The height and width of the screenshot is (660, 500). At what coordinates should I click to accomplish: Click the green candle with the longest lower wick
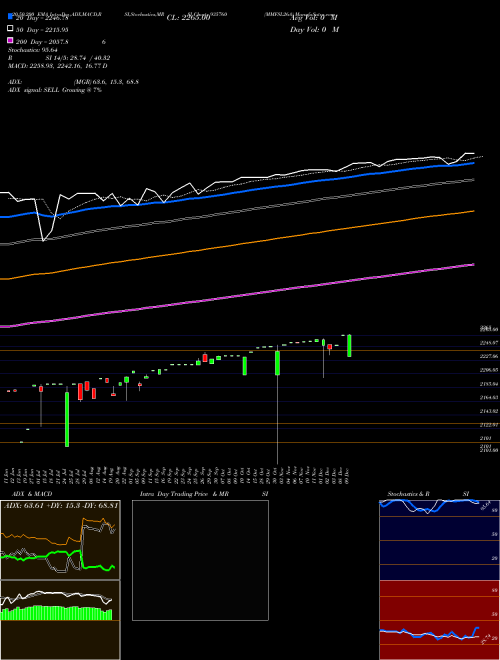(x=278, y=363)
